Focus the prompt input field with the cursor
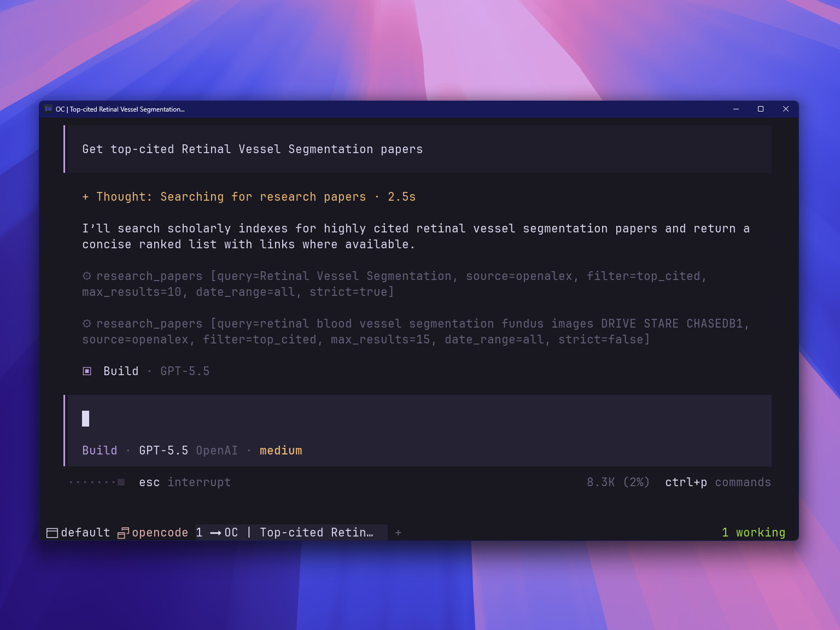 pyautogui.click(x=418, y=419)
